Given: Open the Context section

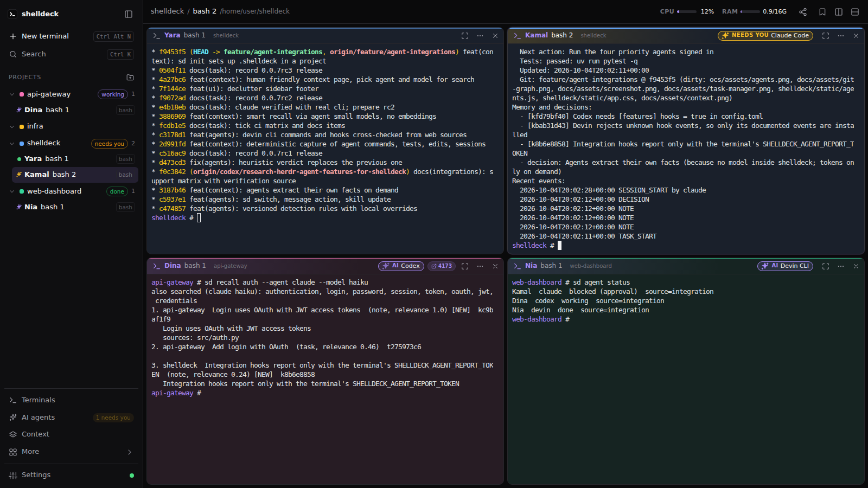Looking at the screenshot, I should tap(71, 434).
